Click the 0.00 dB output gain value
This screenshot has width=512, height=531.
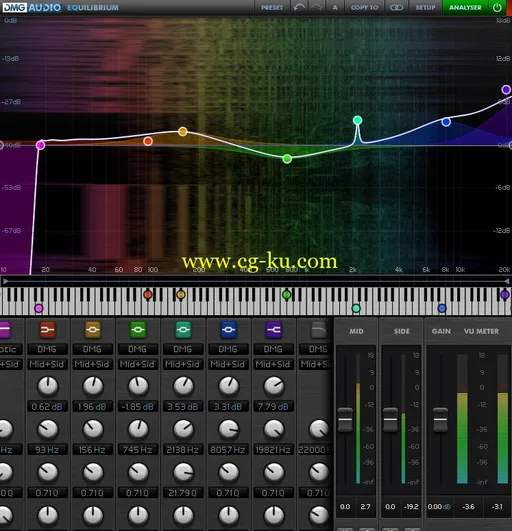click(x=439, y=507)
